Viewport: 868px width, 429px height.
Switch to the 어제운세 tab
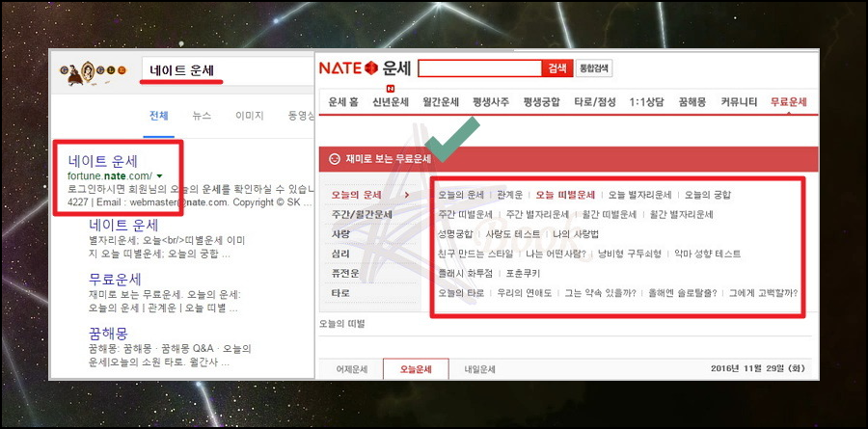(351, 370)
